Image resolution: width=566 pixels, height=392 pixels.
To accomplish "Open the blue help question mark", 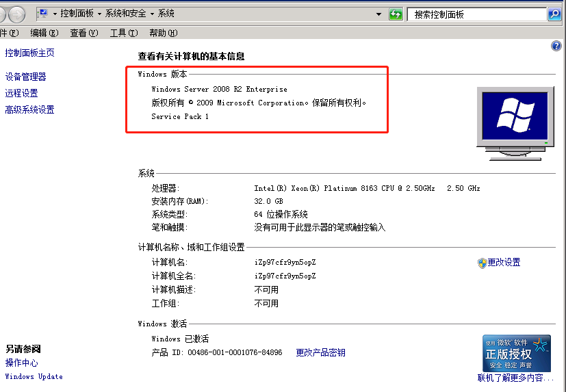I will [x=556, y=46].
